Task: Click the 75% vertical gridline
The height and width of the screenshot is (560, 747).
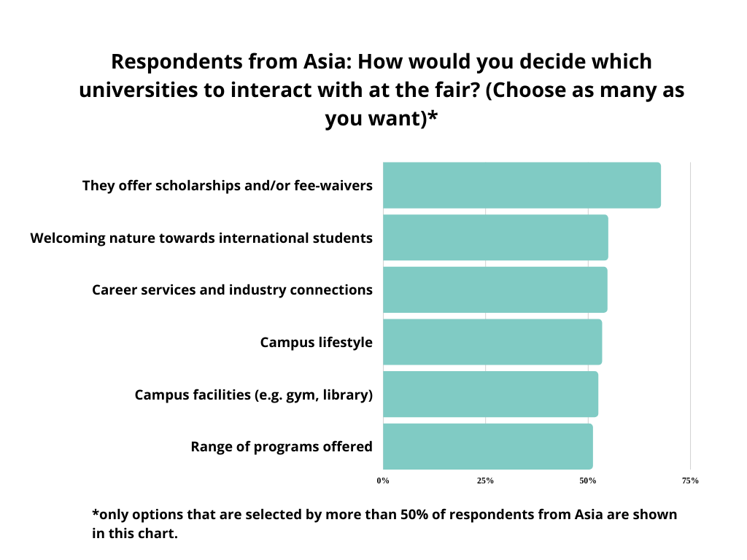Action: click(690, 316)
